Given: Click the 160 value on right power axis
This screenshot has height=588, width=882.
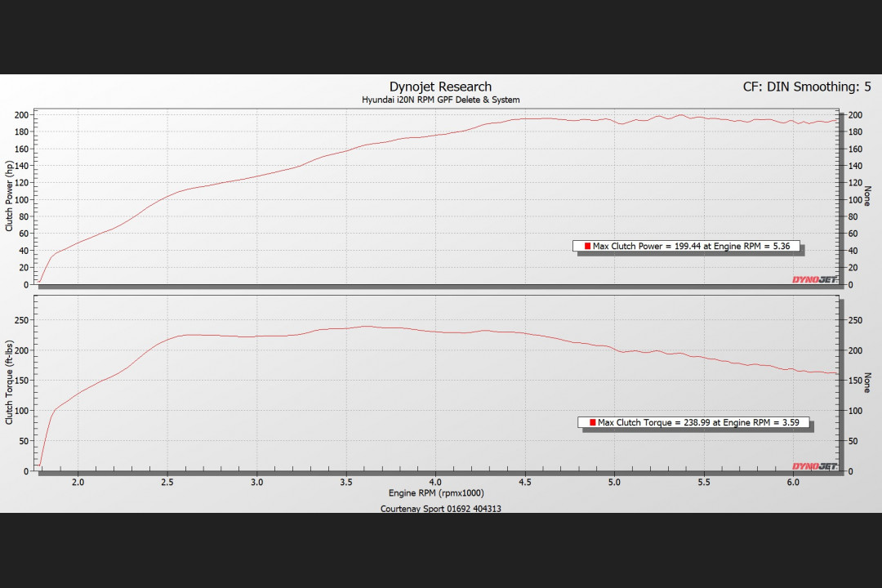Looking at the screenshot, I should 855,149.
